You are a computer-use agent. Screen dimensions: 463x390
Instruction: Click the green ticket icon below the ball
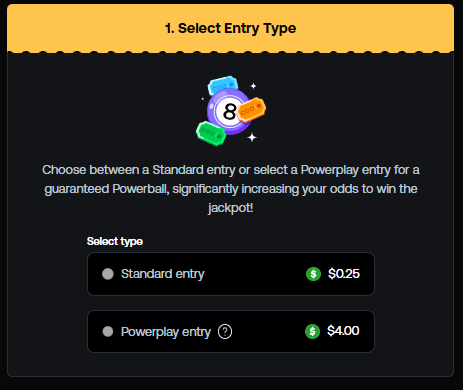pyautogui.click(x=211, y=133)
